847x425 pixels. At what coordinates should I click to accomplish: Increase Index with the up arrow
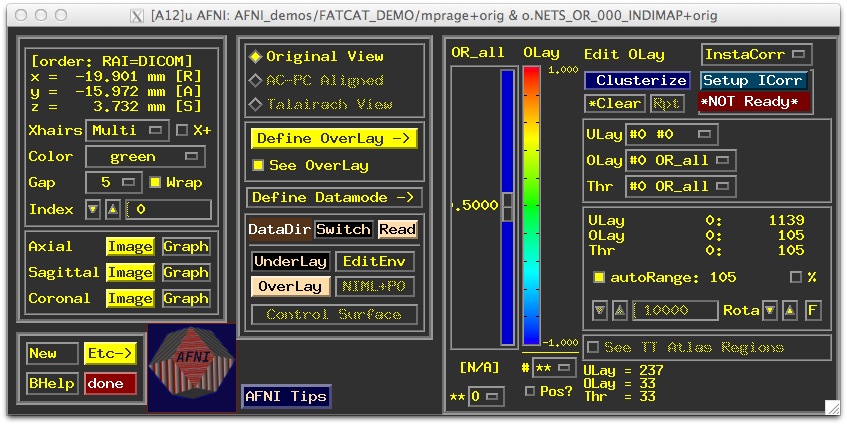(112, 210)
